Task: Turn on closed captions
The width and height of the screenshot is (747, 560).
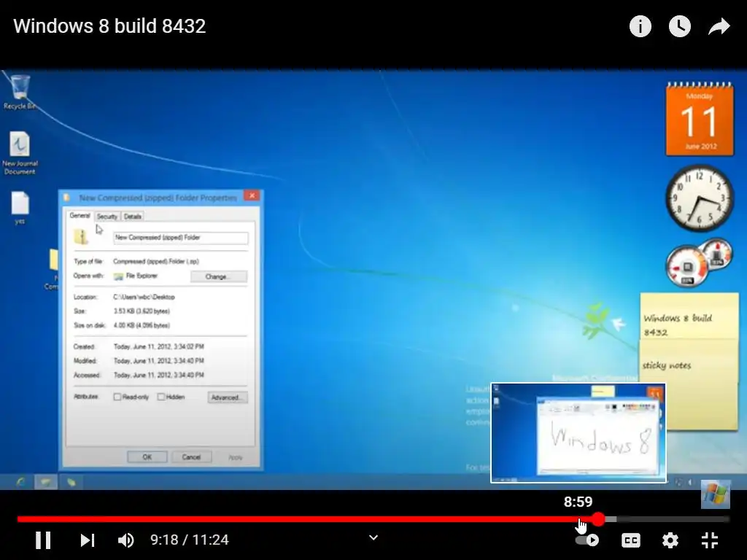Action: point(631,540)
